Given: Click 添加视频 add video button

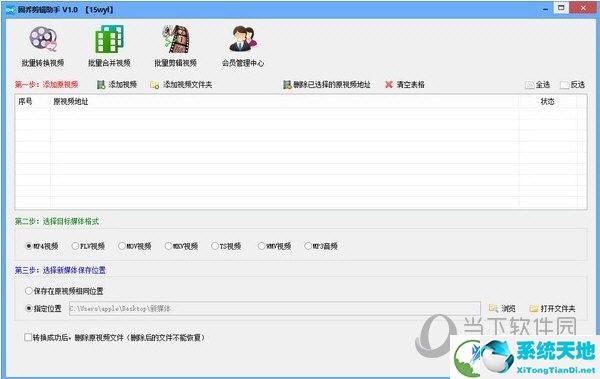Looking at the screenshot, I should pyautogui.click(x=117, y=85).
